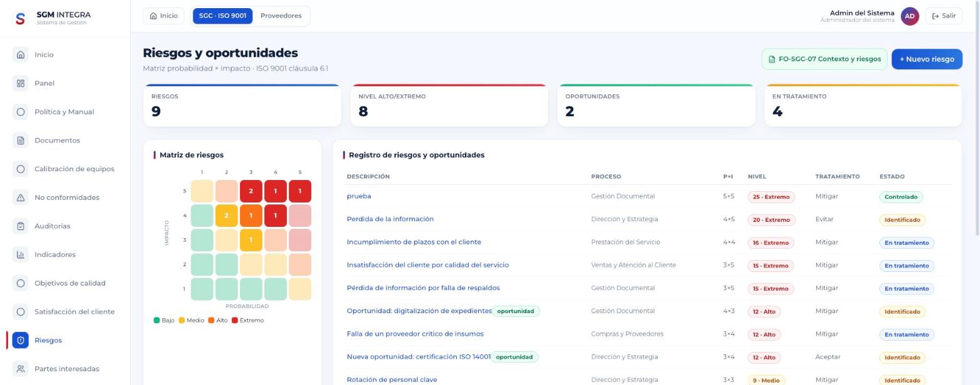Click matrix cell probability 3 impact 5

(251, 191)
